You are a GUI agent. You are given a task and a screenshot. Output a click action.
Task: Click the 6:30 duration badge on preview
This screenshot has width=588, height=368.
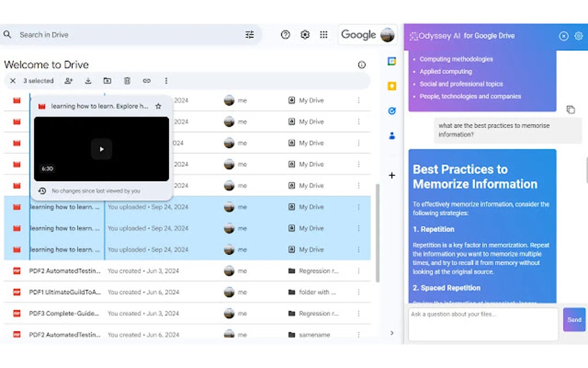pos(47,169)
